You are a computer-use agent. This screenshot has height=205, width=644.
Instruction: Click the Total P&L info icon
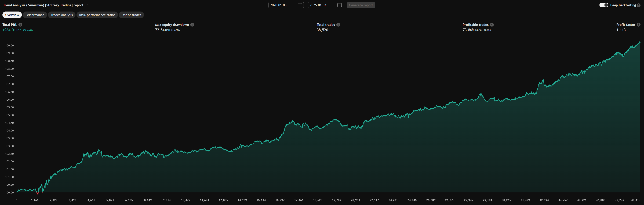point(20,24)
